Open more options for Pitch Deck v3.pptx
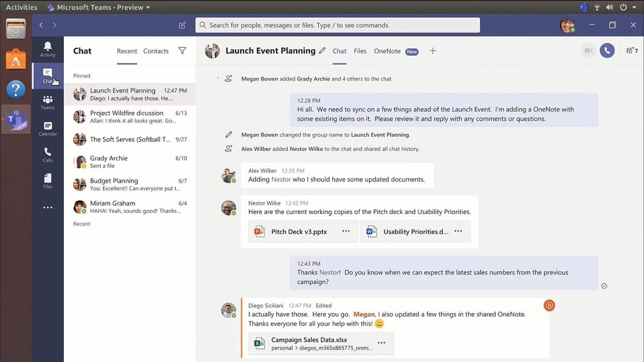This screenshot has width=644, height=362. 346,231
